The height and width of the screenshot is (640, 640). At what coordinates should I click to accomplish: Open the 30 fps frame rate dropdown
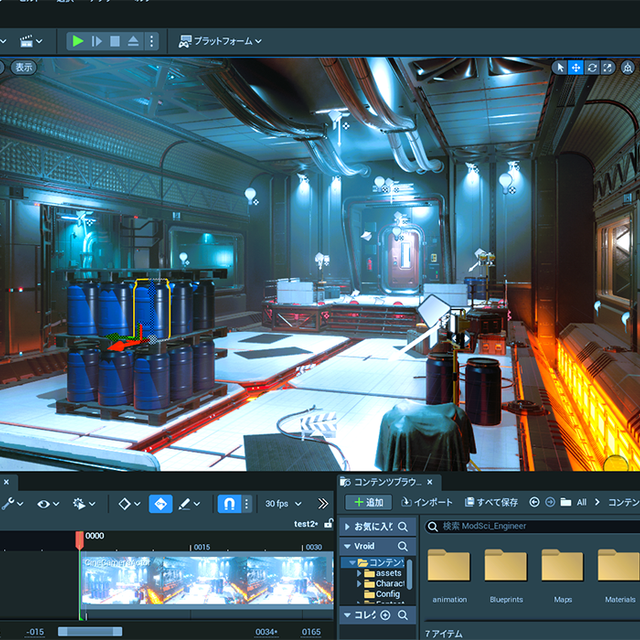pos(284,504)
